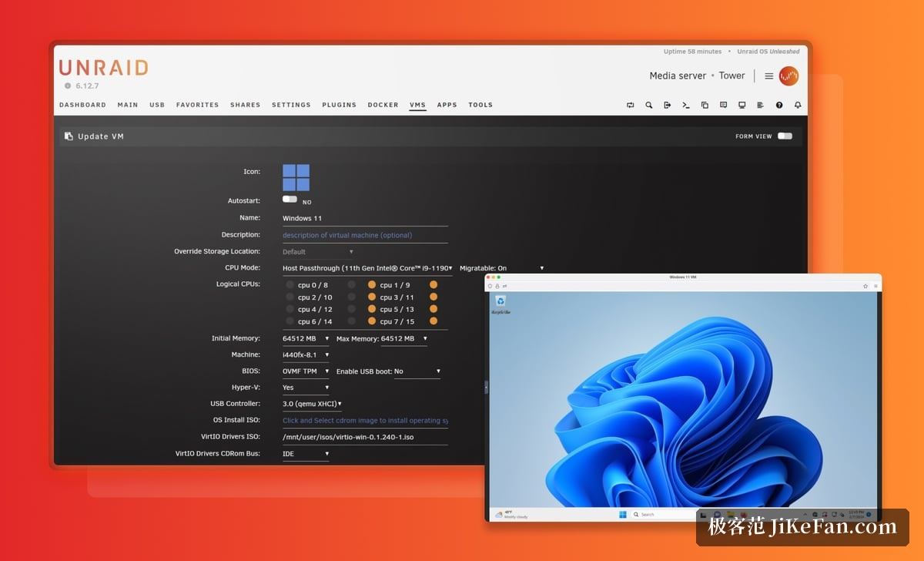Open the Max Memory dropdown
The width and height of the screenshot is (924, 561).
click(403, 339)
